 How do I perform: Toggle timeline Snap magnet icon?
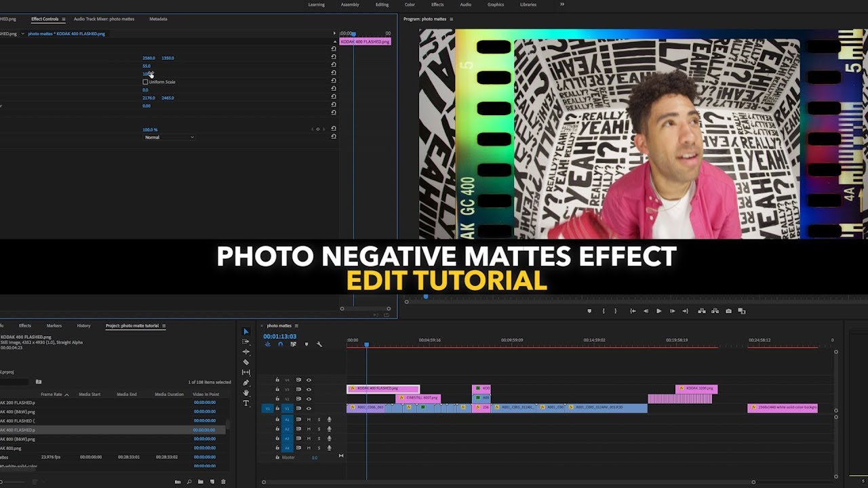point(280,344)
